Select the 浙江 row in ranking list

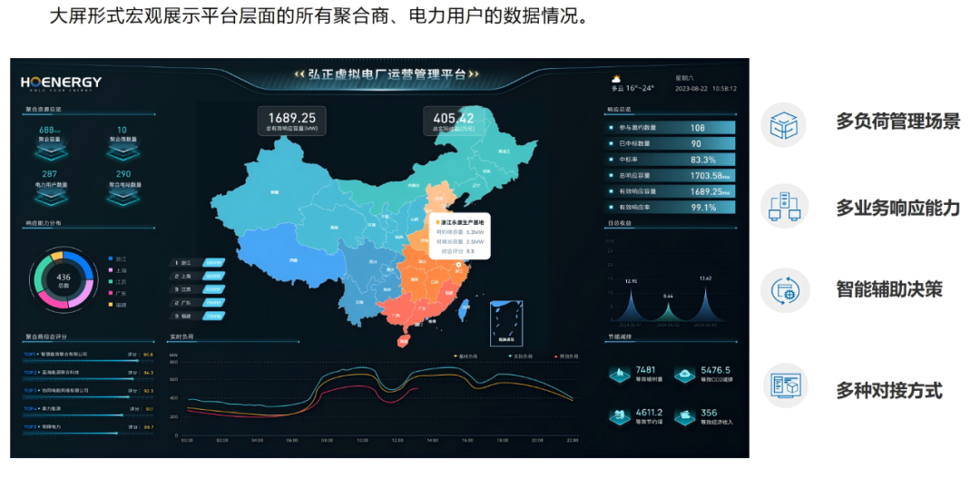198,262
